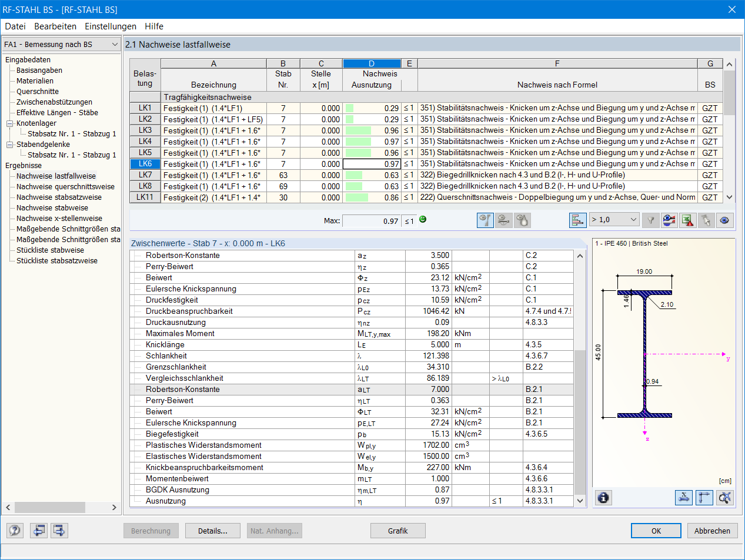Select Zwischenabstützungen in navigator
This screenshot has width=745, height=560.
tap(54, 102)
